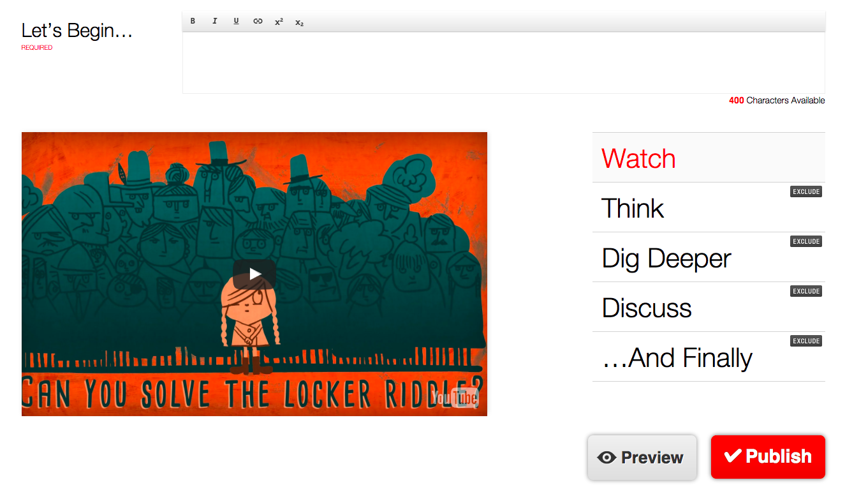Click the Preview button

point(642,457)
